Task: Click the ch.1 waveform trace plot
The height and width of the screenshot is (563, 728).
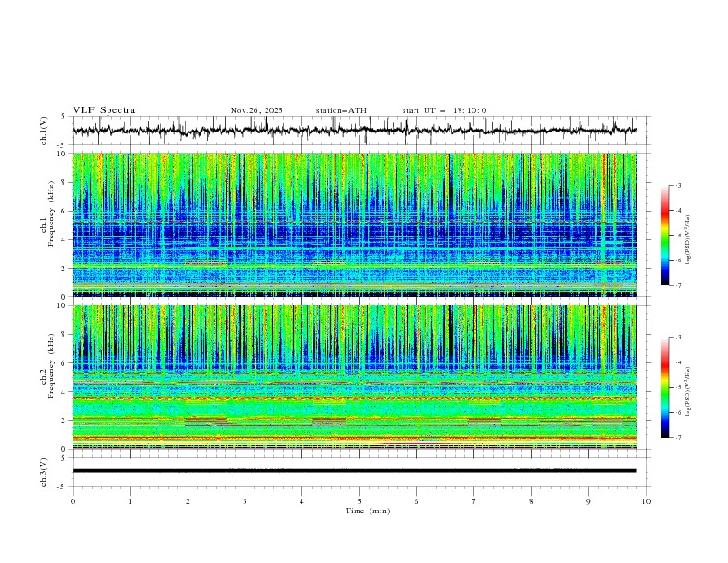Action: point(354,131)
